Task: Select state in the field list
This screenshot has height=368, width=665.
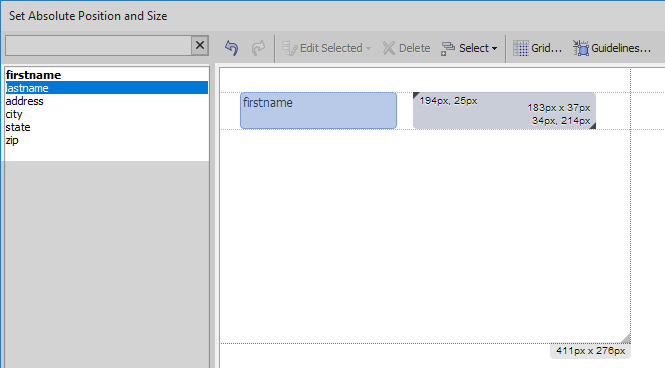Action: 106,127
